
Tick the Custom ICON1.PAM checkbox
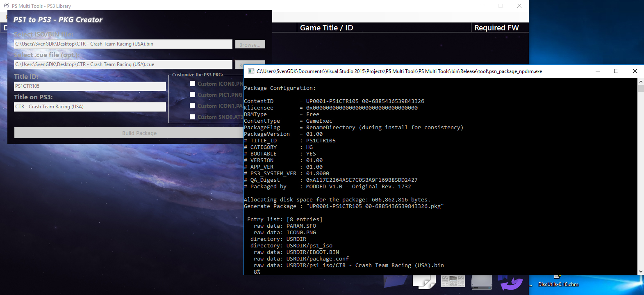coord(192,106)
